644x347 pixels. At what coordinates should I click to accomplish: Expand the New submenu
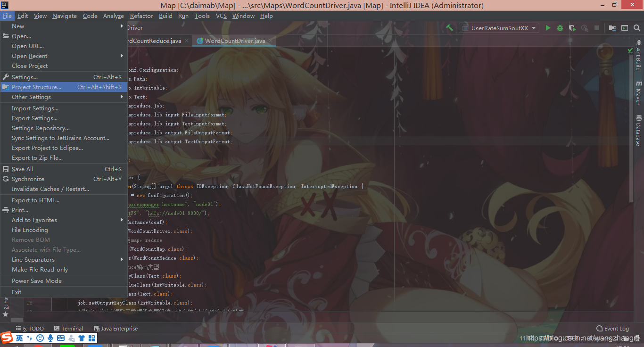tap(64, 26)
